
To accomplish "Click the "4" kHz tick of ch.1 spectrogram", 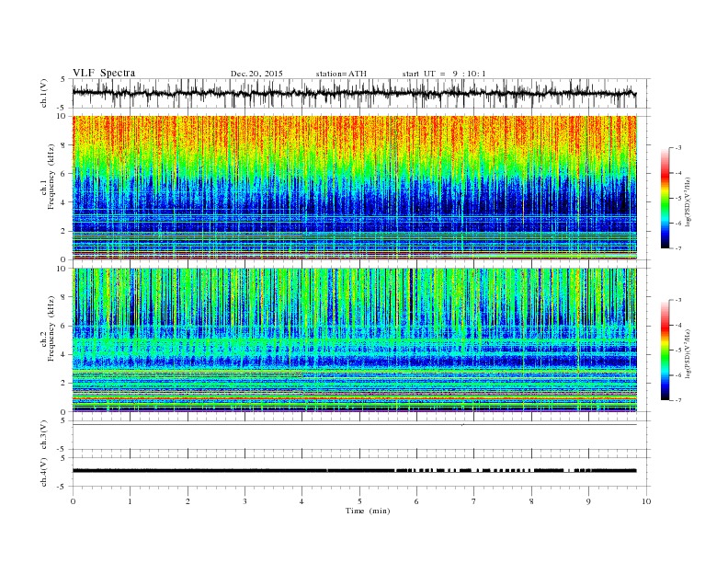I will click(x=64, y=202).
